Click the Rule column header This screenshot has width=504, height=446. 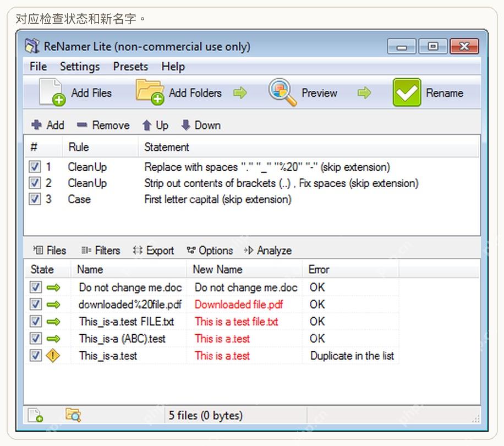pyautogui.click(x=100, y=147)
